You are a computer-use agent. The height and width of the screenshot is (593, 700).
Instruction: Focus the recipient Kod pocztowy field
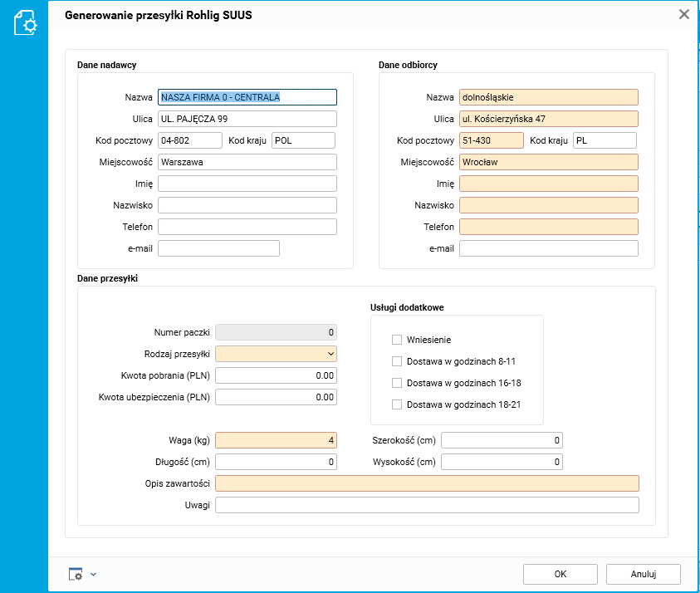coord(492,140)
